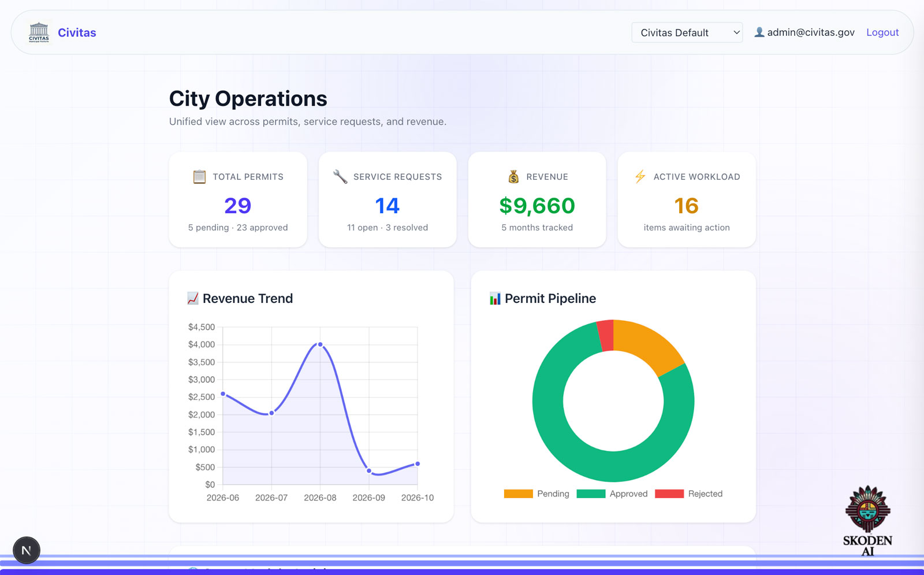Click the user icon beside admin email

(759, 32)
